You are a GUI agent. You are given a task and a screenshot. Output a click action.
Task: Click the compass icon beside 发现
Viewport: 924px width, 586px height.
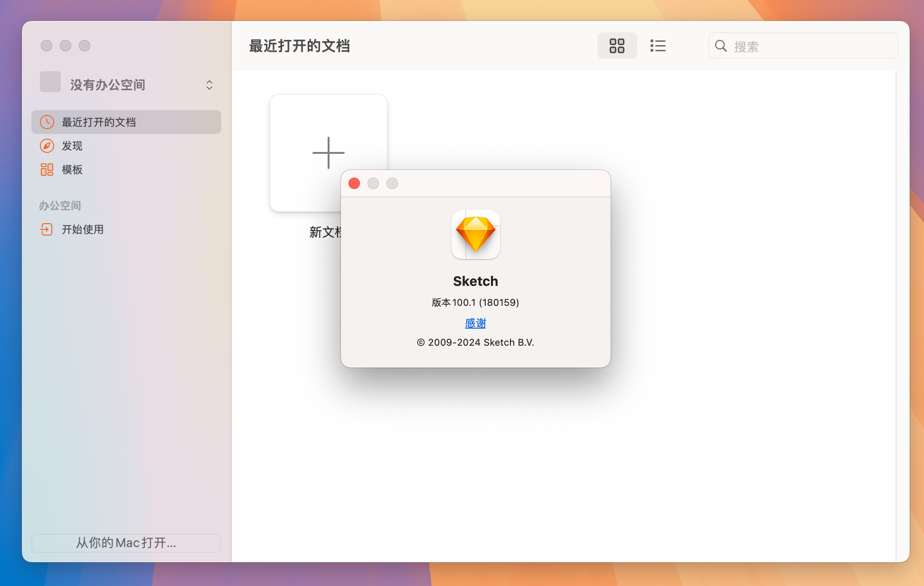pos(47,146)
